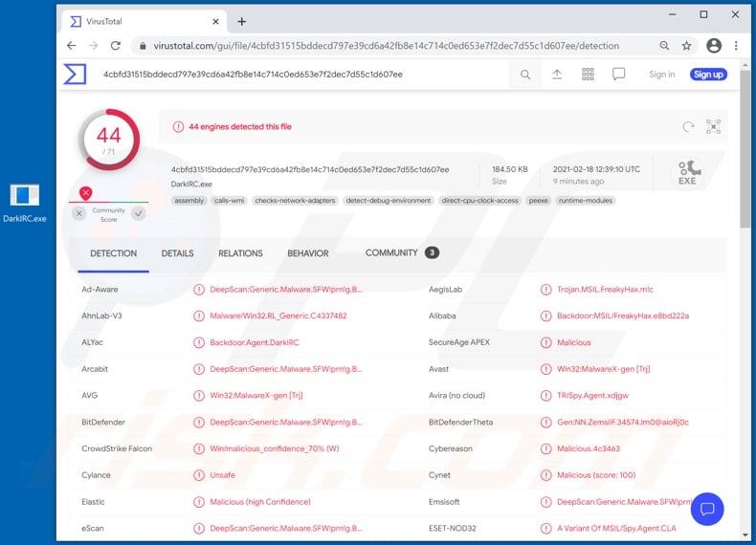Click the browser forward arrow
Viewport: 756px width, 545px height.
point(94,46)
